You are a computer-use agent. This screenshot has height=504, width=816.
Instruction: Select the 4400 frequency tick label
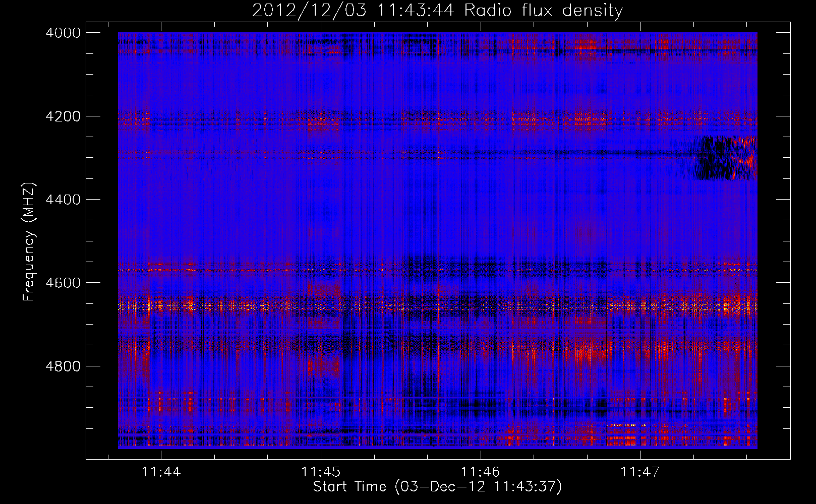coord(63,200)
